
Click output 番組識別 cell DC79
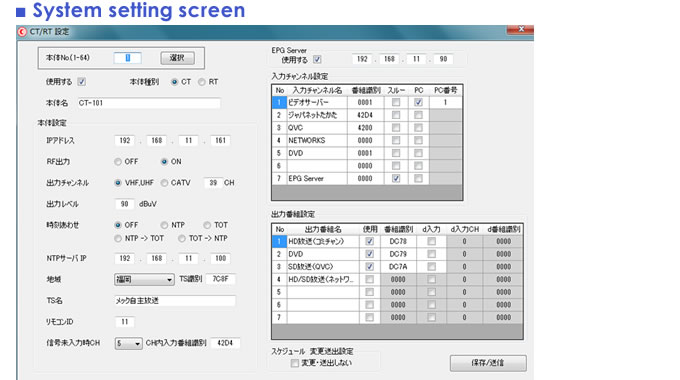pos(398,254)
